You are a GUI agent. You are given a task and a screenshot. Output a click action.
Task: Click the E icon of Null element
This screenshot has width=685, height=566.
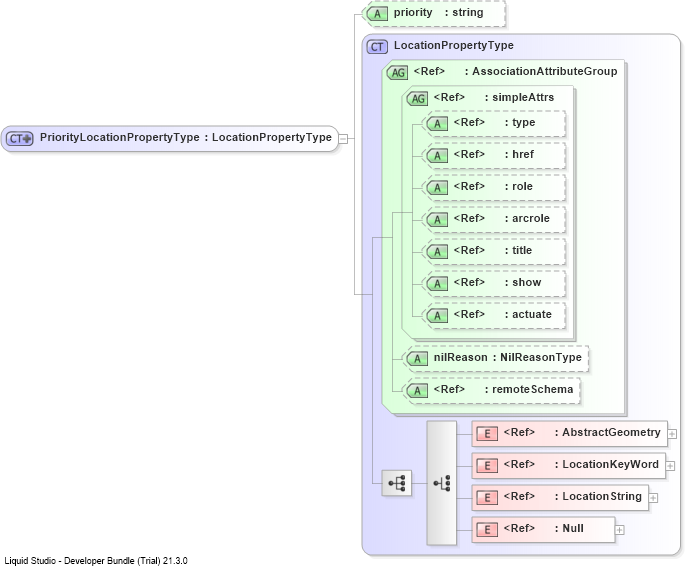point(487,530)
